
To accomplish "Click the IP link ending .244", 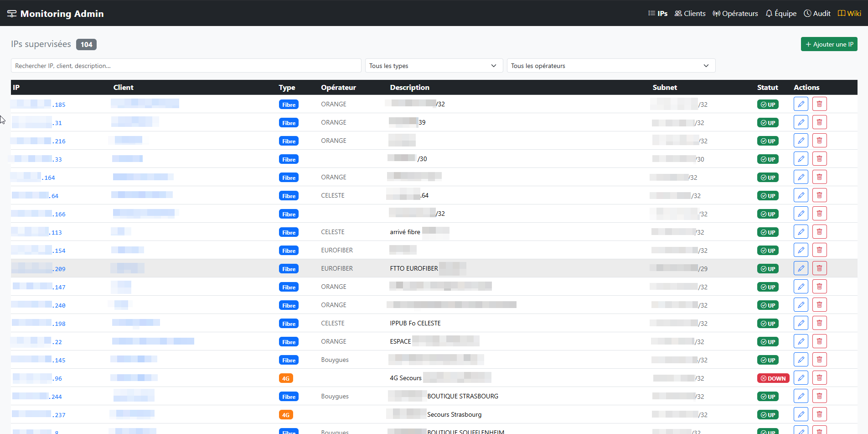I will 37,397.
